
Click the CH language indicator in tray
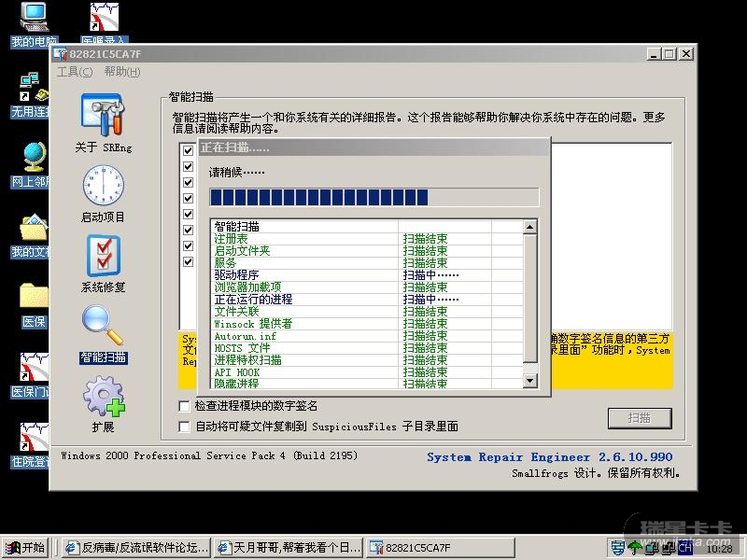[685, 548]
